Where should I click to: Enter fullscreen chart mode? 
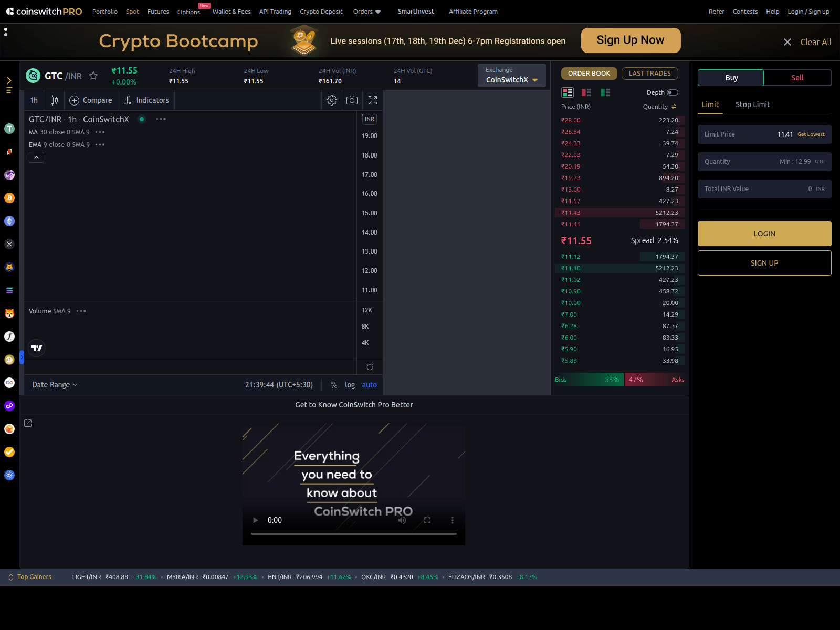coord(373,100)
